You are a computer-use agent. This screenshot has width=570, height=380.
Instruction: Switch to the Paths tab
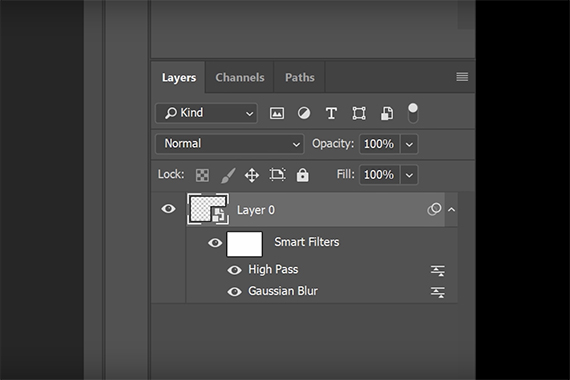pos(300,77)
